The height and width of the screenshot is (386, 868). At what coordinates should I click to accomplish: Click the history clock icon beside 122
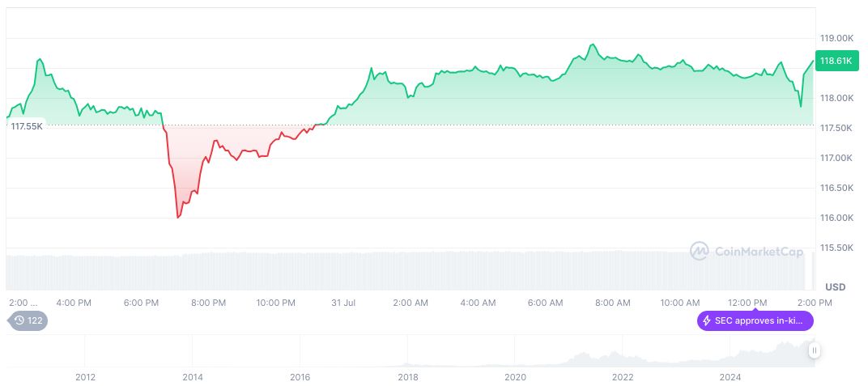pos(19,320)
